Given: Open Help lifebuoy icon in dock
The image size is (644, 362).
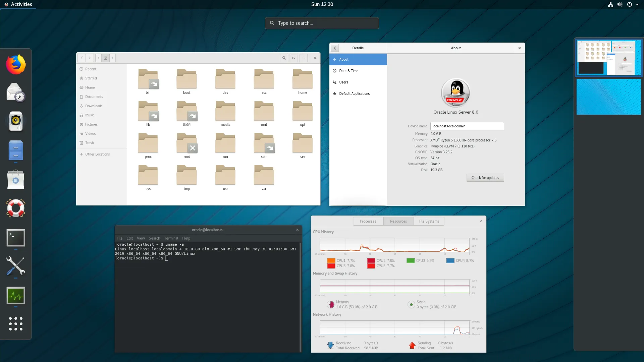Looking at the screenshot, I should pyautogui.click(x=16, y=208).
